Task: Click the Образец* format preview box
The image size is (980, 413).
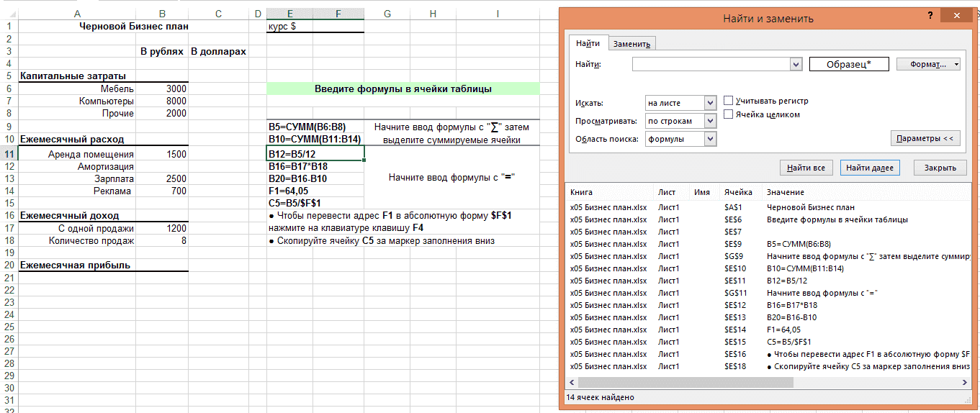Action: [848, 64]
